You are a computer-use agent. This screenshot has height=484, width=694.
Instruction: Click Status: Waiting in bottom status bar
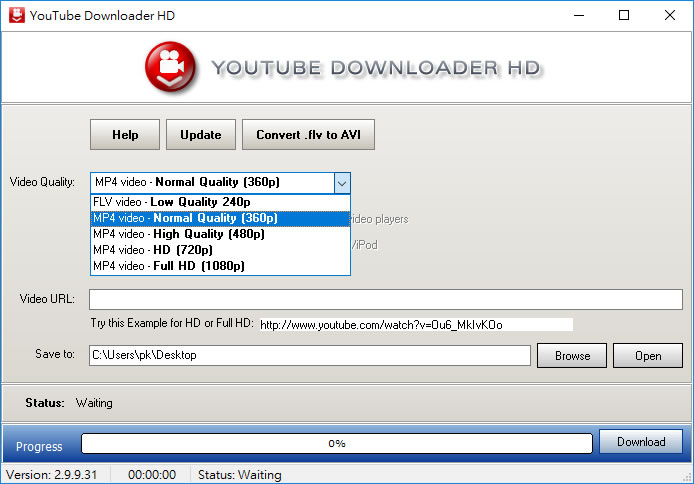click(x=239, y=475)
